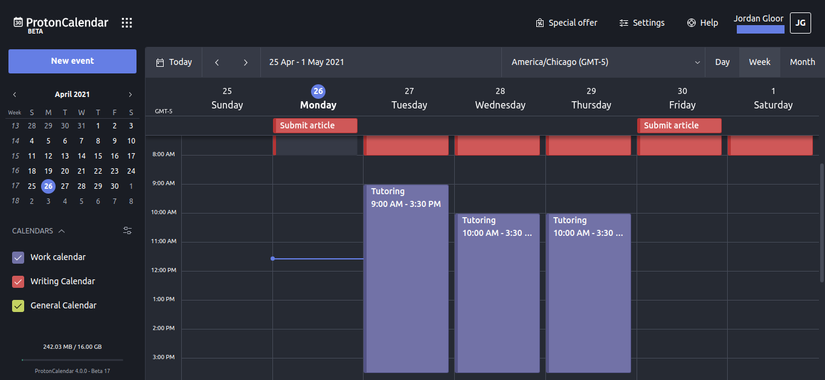Toggle the Writing Calendar checkbox
The width and height of the screenshot is (825, 380).
coord(18,282)
